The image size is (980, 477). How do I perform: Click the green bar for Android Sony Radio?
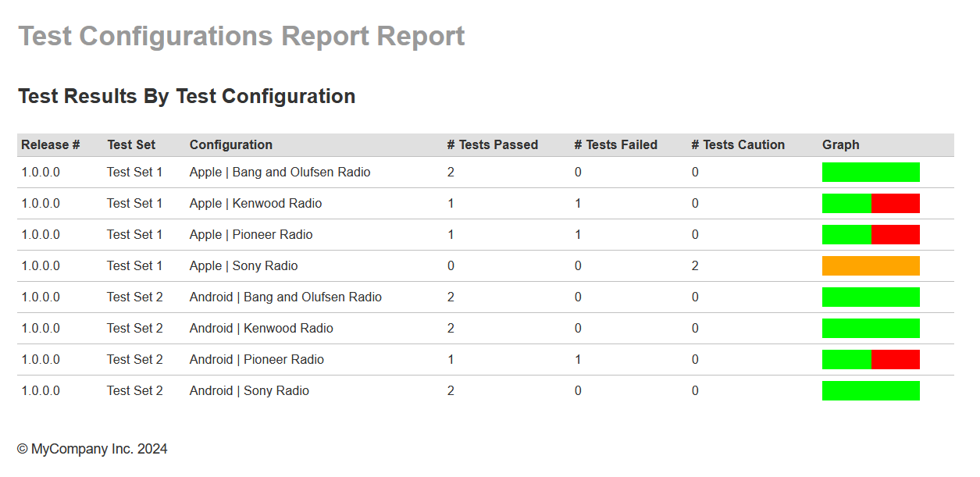point(871,391)
